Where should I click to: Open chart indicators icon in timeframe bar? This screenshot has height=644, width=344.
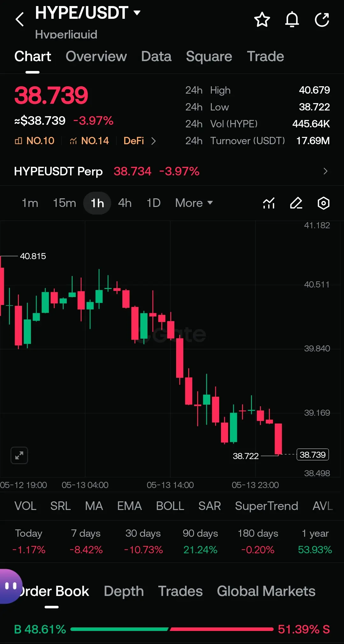click(x=269, y=203)
